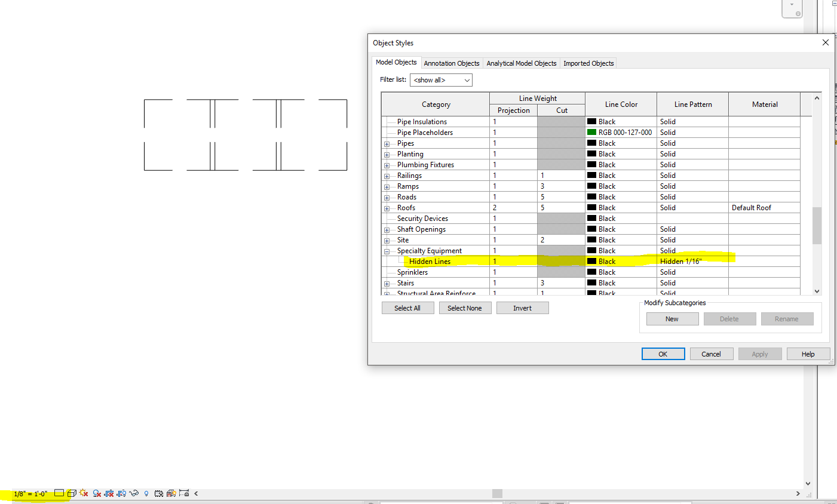Click the Reveal Hidden Elements lightbulb
Image resolution: width=837 pixels, height=504 pixels.
click(x=146, y=493)
